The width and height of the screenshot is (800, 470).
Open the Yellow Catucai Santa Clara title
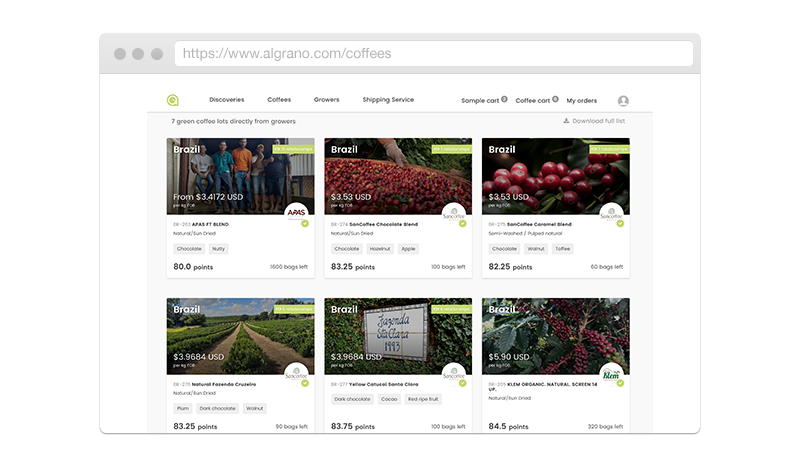tap(384, 384)
